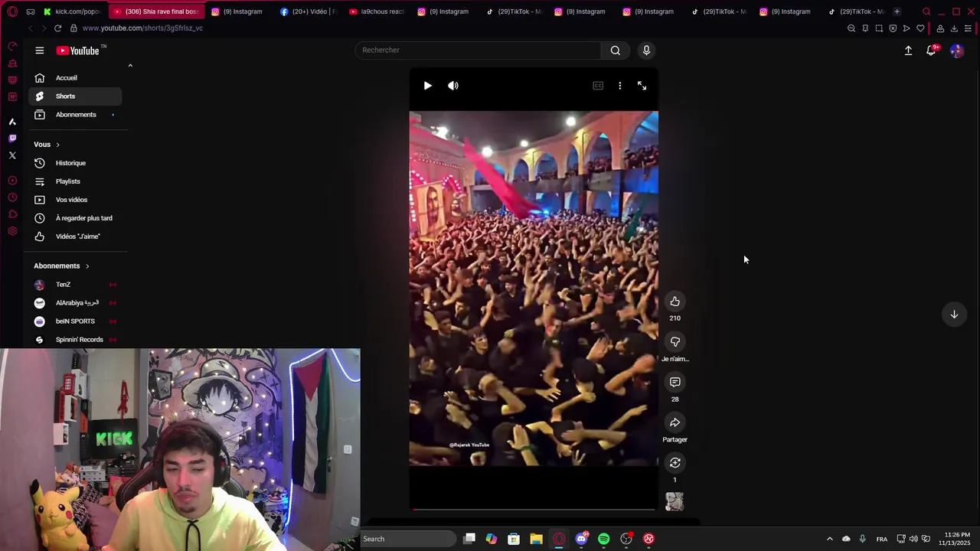Open the YouTube account avatar menu
The image size is (980, 551).
pyautogui.click(x=956, y=51)
